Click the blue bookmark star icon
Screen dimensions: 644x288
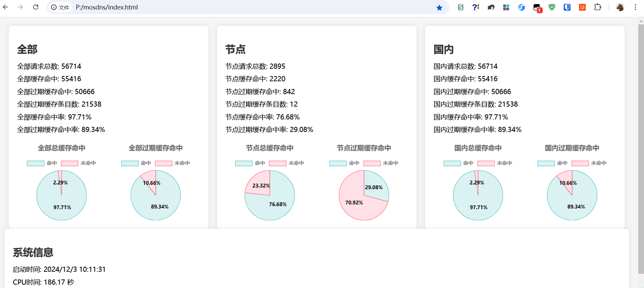439,7
